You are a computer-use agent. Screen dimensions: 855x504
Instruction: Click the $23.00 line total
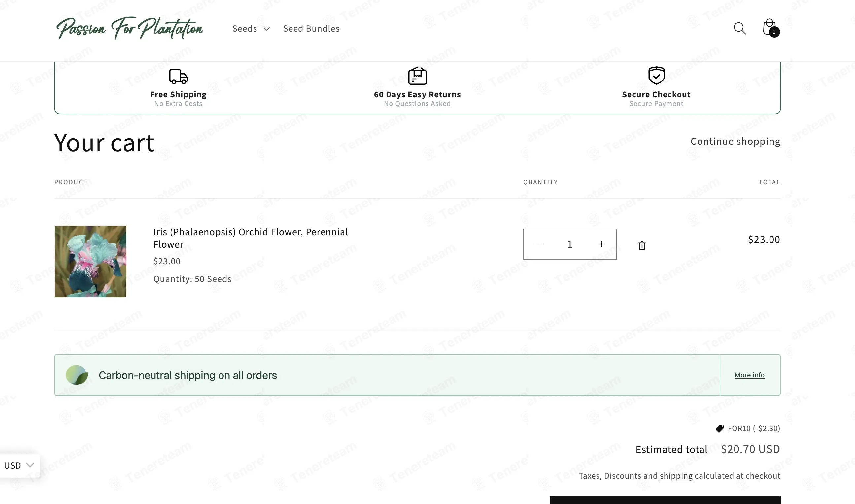[x=764, y=240]
